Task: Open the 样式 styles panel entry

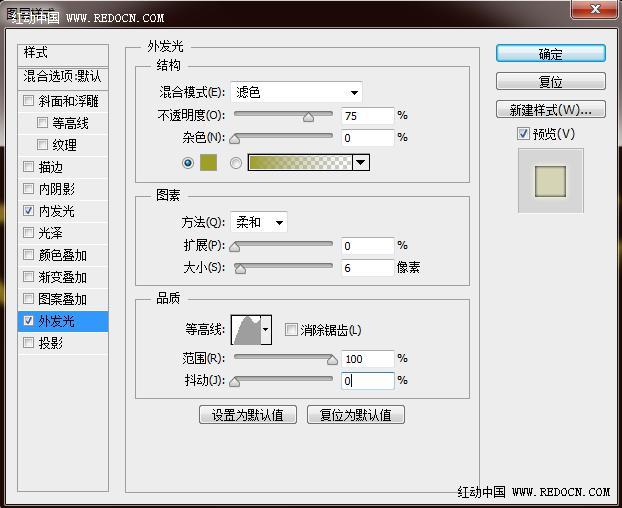Action: click(63, 55)
